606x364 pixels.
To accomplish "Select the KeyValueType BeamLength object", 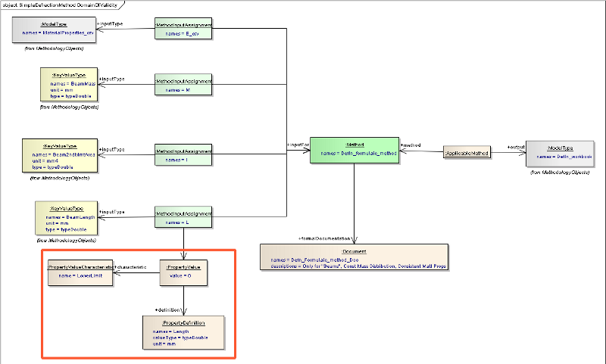I will (67, 218).
